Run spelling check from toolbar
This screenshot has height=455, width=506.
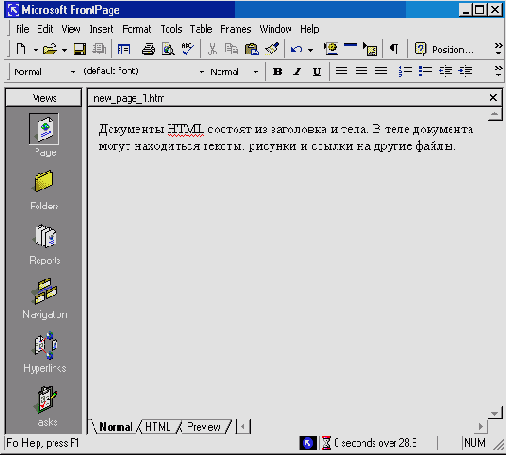pyautogui.click(x=188, y=49)
